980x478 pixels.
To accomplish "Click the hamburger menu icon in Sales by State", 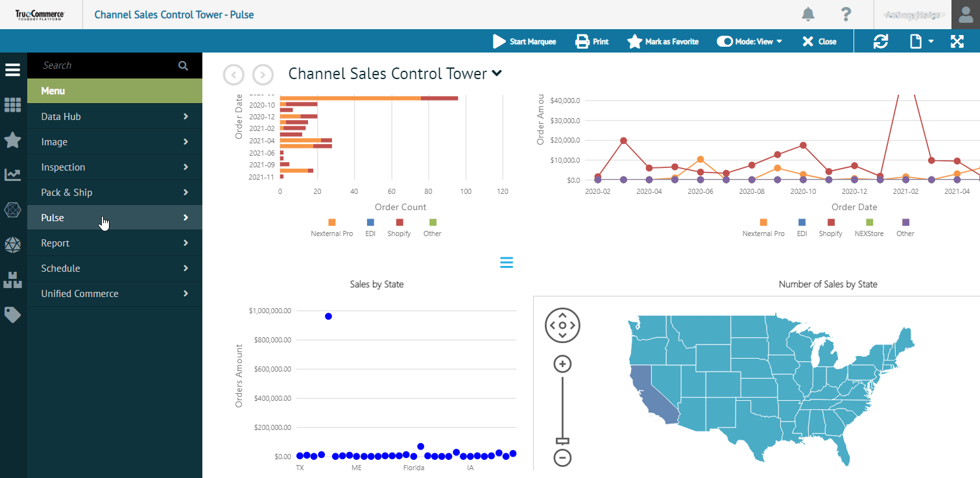I will click(x=507, y=262).
